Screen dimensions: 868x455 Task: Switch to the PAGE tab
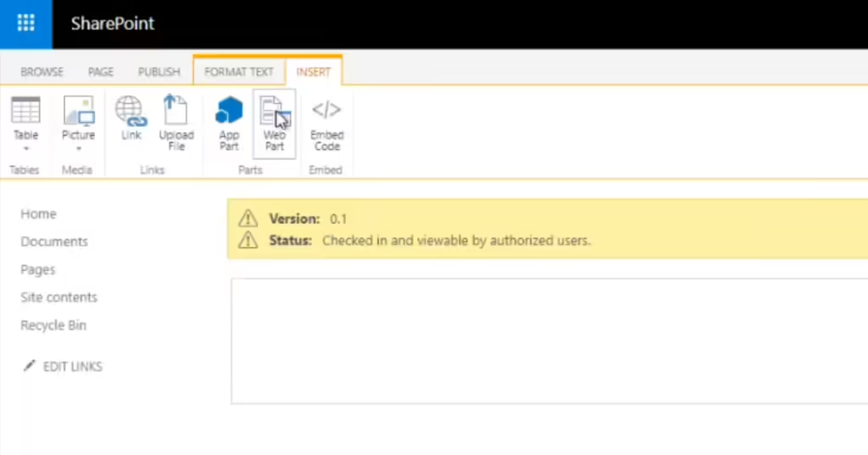101,72
